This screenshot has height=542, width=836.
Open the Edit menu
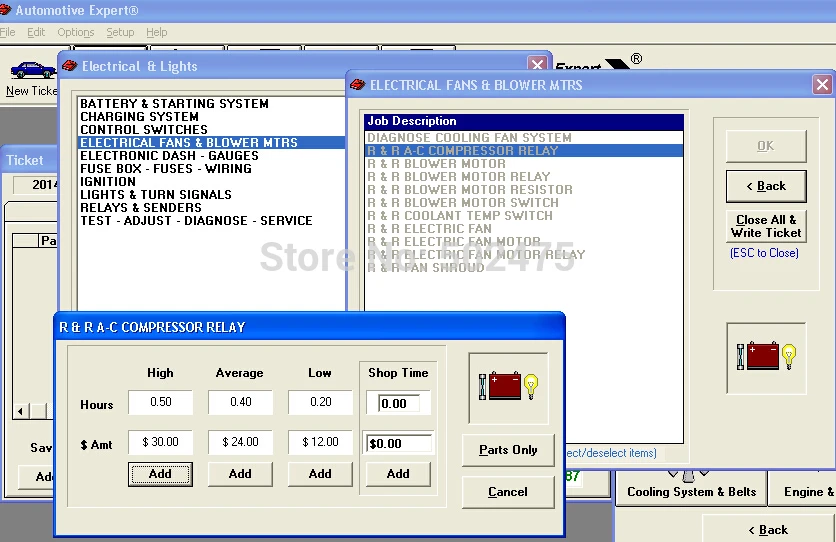pos(36,32)
